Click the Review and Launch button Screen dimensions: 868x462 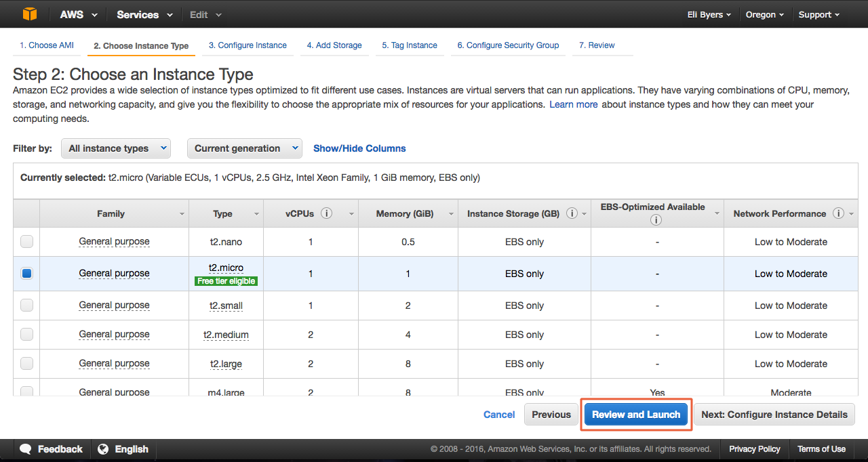point(636,415)
